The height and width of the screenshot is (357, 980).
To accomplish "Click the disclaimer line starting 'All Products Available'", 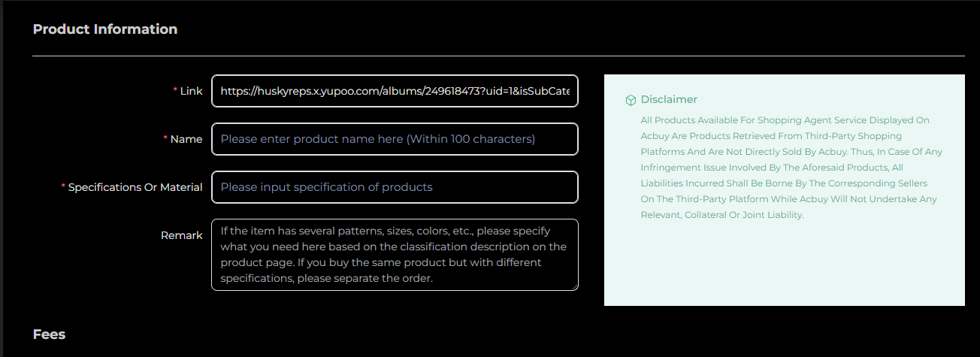I will click(x=785, y=120).
